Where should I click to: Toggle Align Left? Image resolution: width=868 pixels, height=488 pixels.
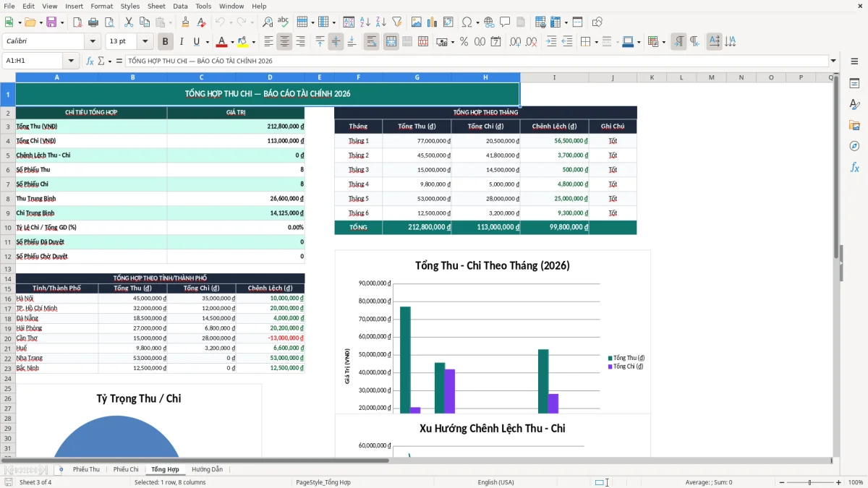click(x=268, y=42)
